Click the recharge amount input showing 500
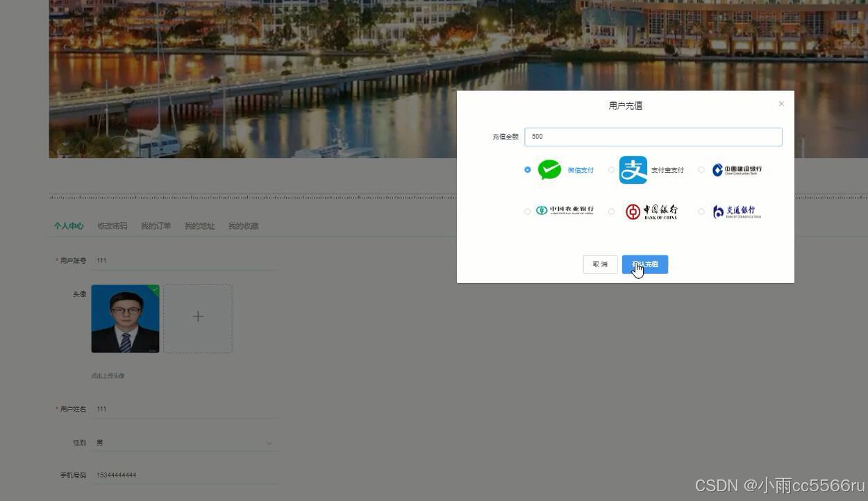Viewport: 868px width, 501px height. click(653, 136)
